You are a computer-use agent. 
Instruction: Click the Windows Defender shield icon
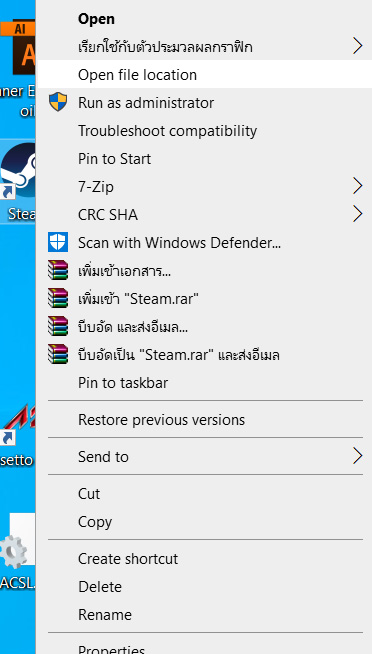58,242
